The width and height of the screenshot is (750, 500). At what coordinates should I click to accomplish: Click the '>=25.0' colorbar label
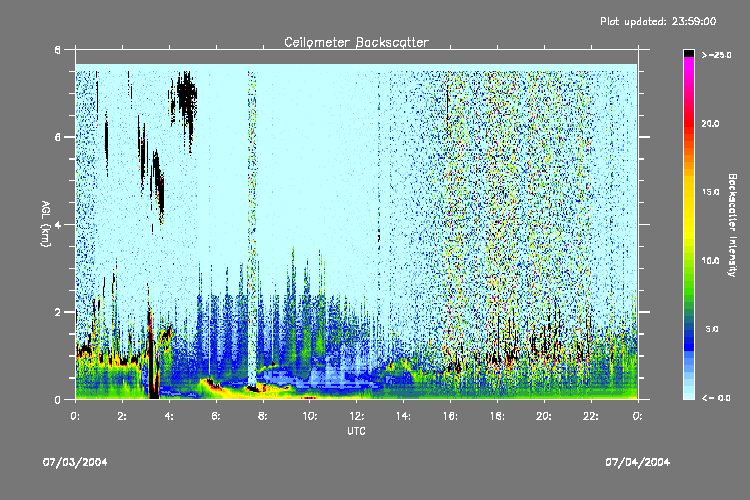tap(717, 55)
